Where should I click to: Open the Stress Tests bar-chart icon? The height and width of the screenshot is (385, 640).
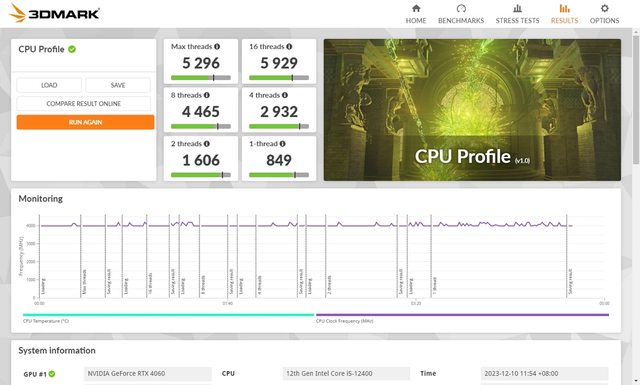(517, 8)
